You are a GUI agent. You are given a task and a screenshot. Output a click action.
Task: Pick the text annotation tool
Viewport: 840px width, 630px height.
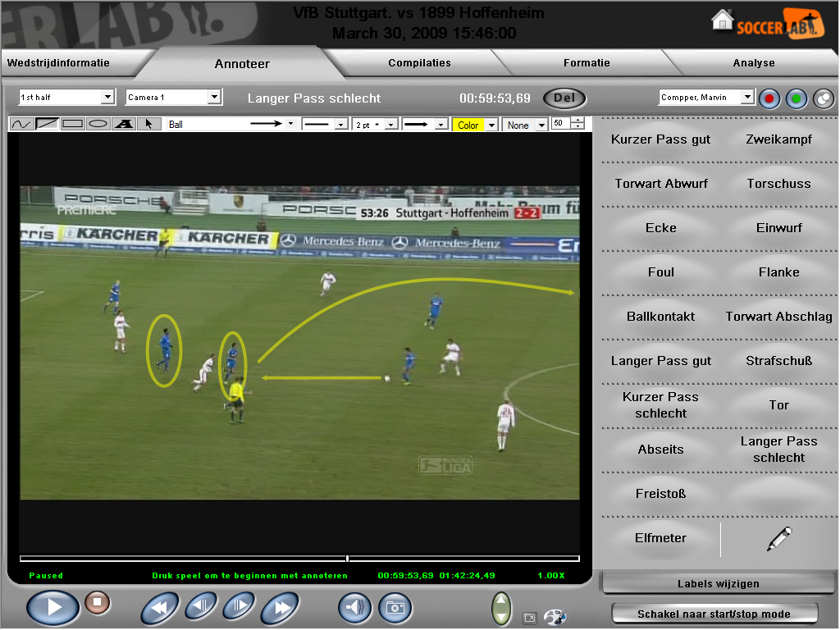[x=123, y=125]
